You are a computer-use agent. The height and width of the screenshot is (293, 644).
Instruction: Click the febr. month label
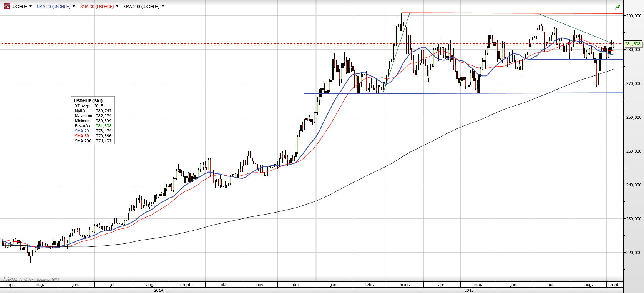pos(369,285)
